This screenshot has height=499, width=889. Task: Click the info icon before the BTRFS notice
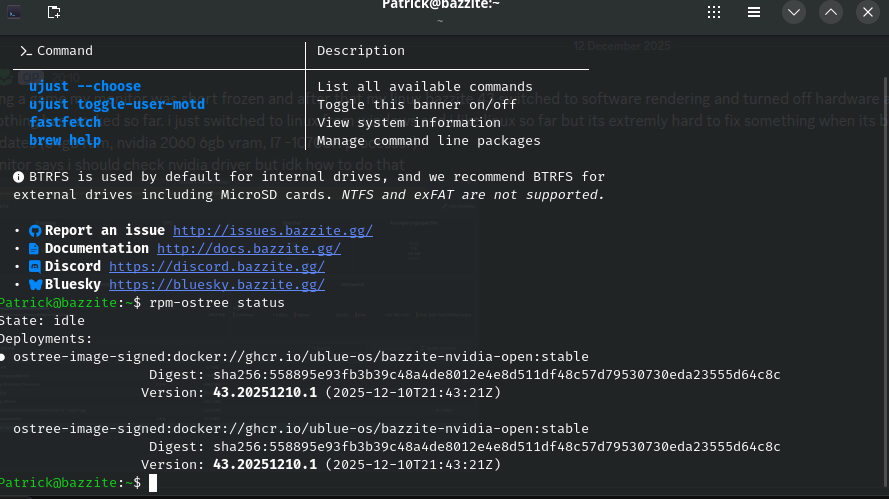[18, 177]
